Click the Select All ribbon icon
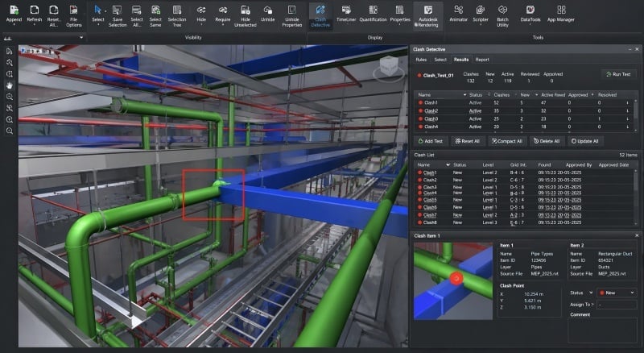The image size is (644, 353). pos(136,10)
